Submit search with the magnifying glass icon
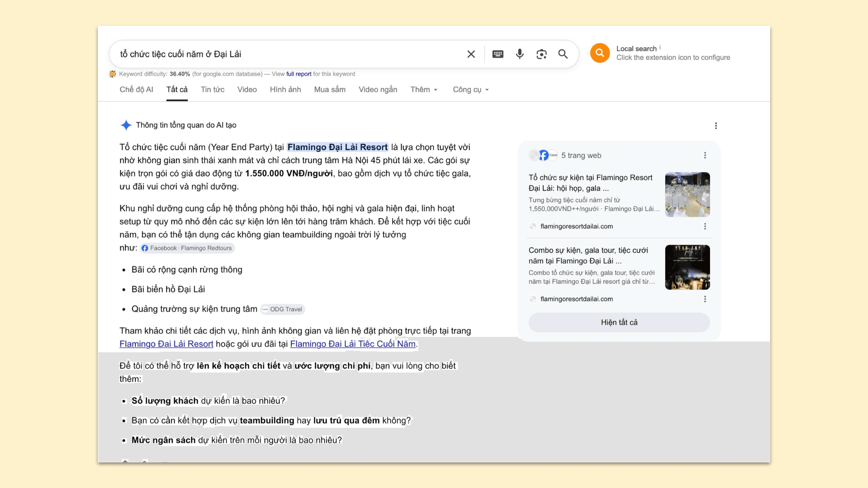This screenshot has height=488, width=868. (563, 54)
